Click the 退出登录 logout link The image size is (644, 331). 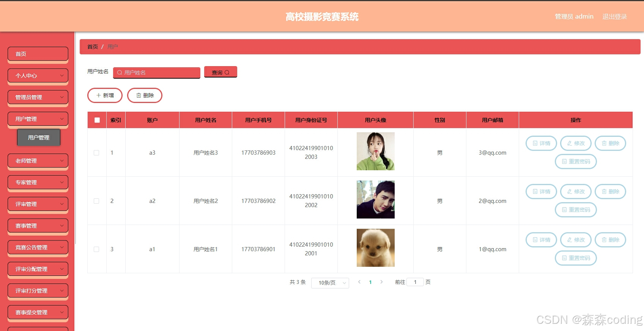pos(614,16)
